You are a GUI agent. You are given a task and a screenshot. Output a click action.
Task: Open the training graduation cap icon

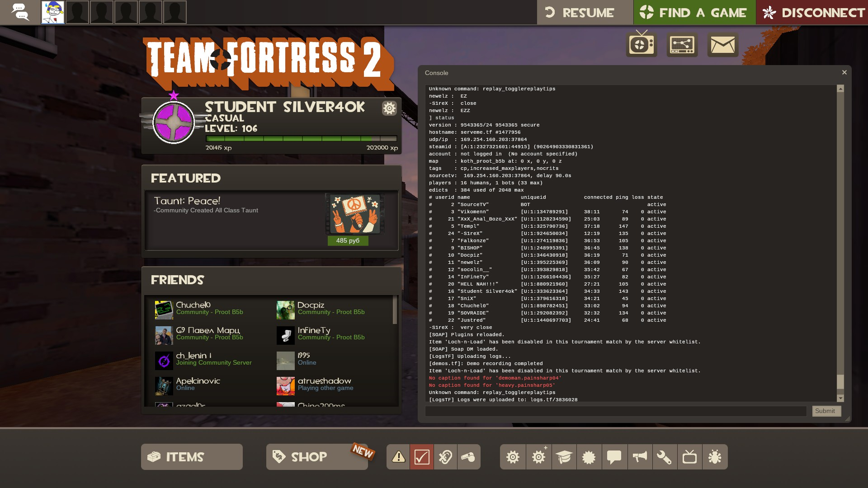point(564,457)
